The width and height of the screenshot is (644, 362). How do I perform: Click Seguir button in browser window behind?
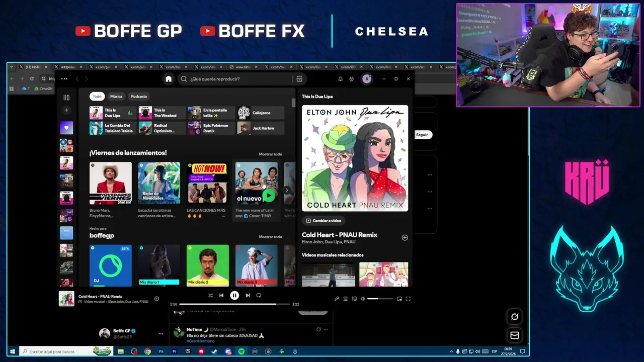[x=422, y=135]
